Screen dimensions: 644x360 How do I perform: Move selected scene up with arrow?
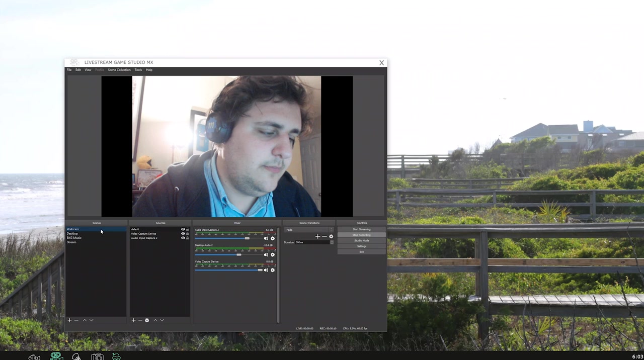[85, 320]
